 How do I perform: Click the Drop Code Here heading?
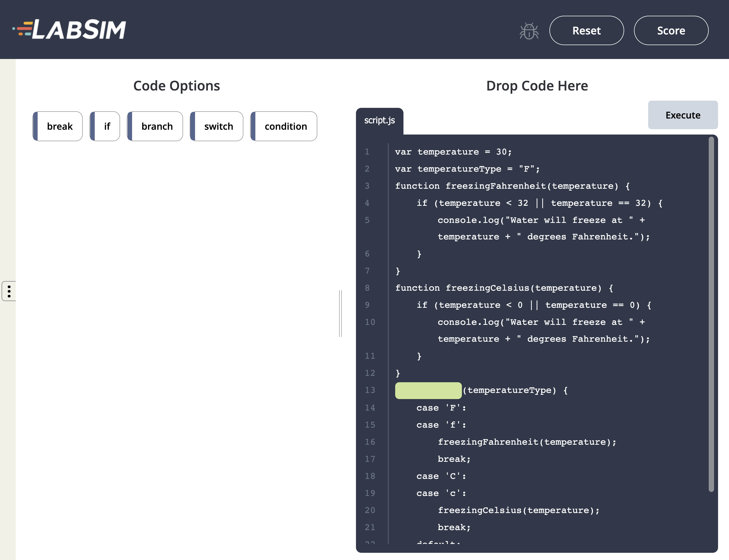pos(537,86)
